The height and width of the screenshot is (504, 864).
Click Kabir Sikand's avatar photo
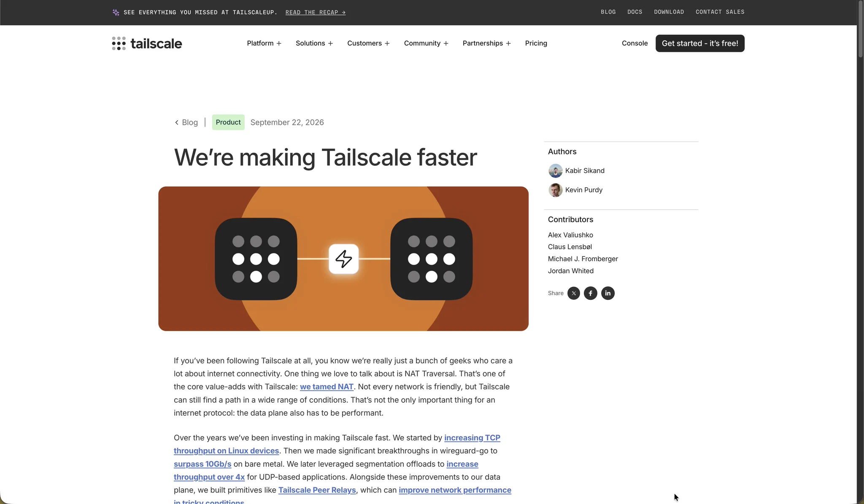[555, 171]
